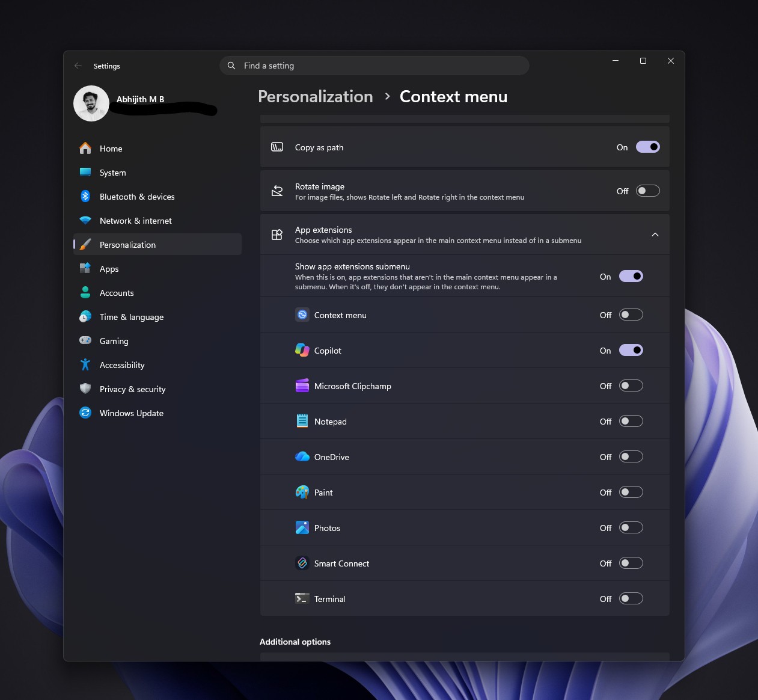The height and width of the screenshot is (700, 758).
Task: Go to Gaming settings
Action: pos(157,340)
